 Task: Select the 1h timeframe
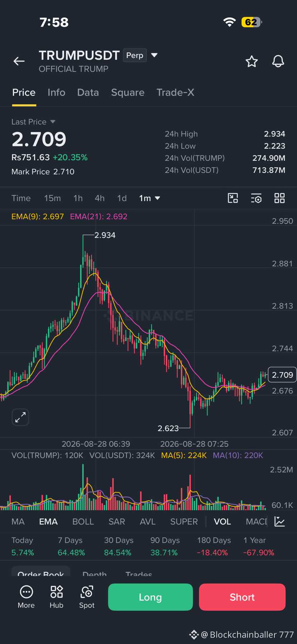(78, 198)
